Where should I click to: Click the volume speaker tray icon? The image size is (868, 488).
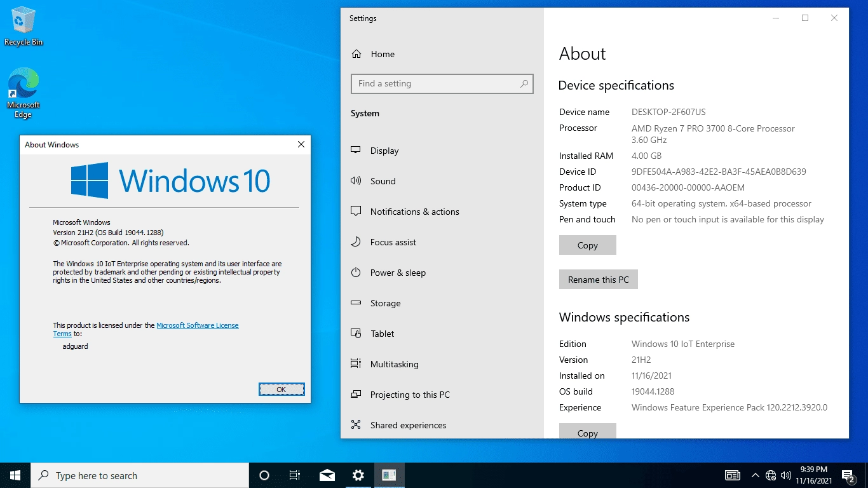786,475
